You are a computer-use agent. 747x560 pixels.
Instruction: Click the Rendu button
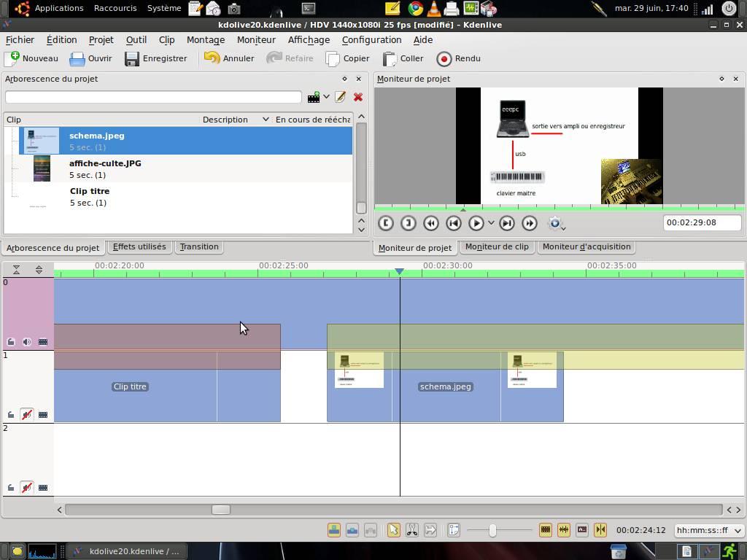tap(460, 58)
